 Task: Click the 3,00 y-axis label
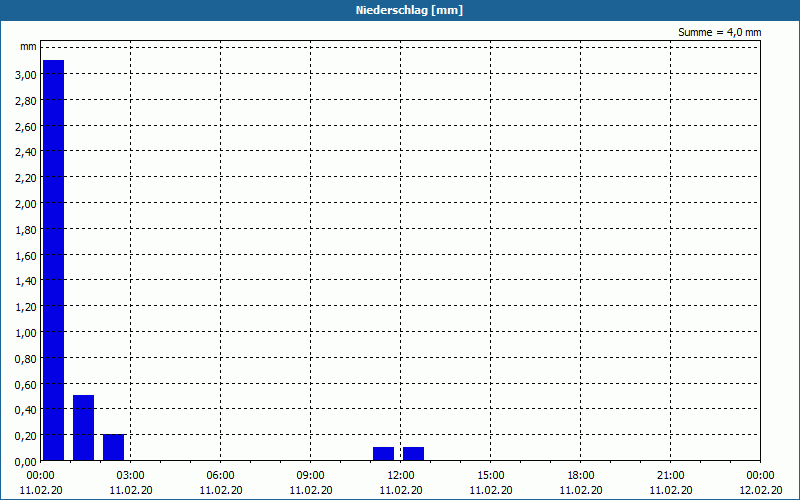26,75
